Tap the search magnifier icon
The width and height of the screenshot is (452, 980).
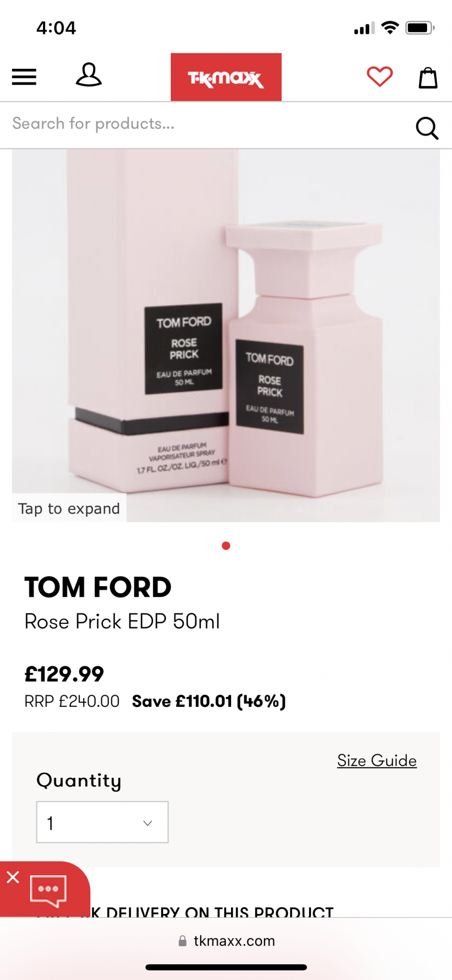[427, 128]
